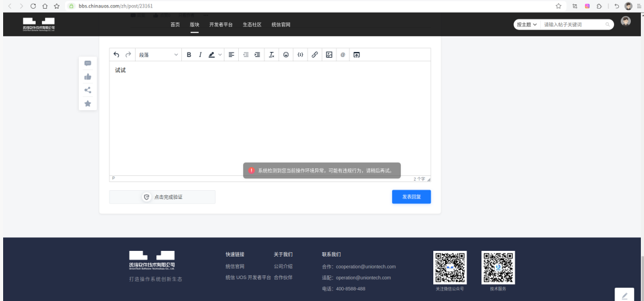Click 点击完成验证 verification button

point(162,197)
